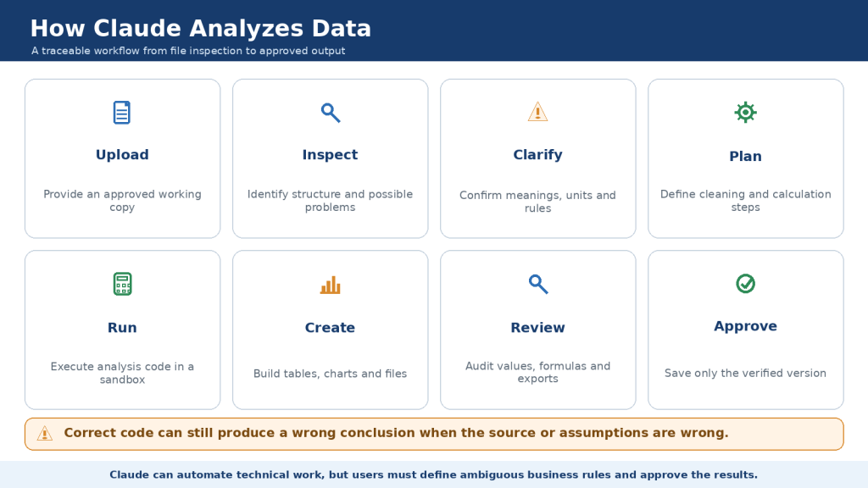The image size is (868, 488).
Task: Click the magnifier icon above Review
Action: pyautogui.click(x=537, y=284)
